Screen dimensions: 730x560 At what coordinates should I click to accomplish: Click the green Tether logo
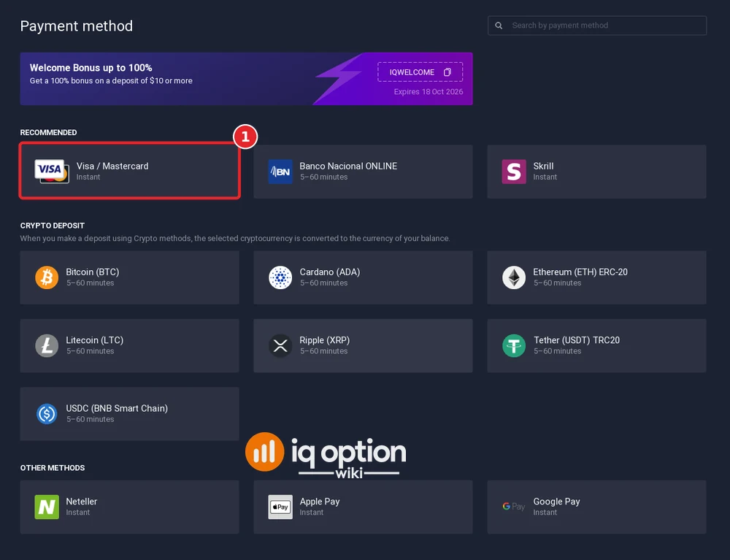[514, 345]
